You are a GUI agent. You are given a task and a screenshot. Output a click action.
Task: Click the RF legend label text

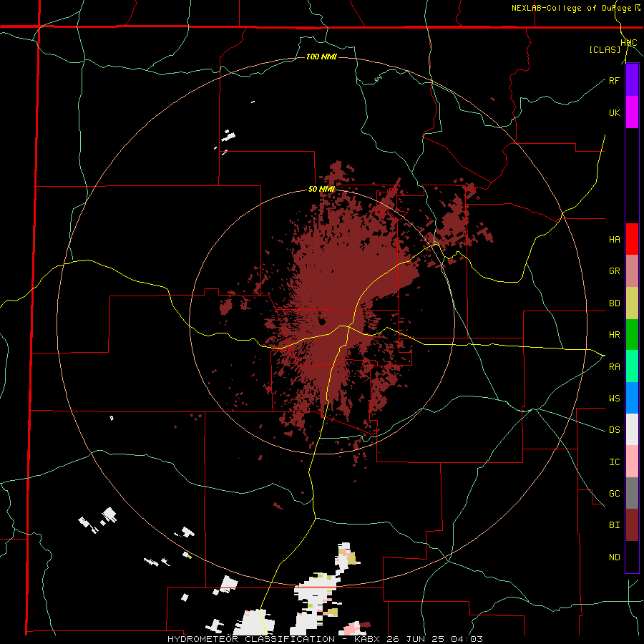[614, 80]
